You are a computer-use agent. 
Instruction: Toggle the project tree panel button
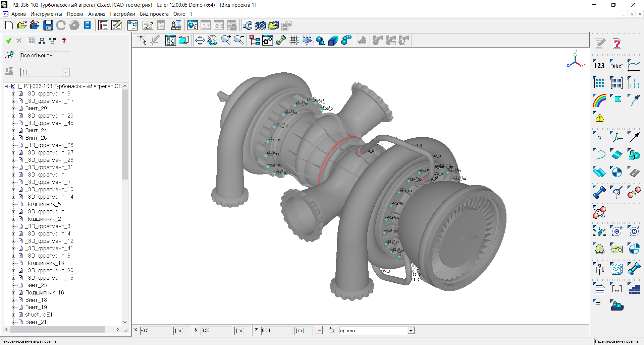[132, 25]
